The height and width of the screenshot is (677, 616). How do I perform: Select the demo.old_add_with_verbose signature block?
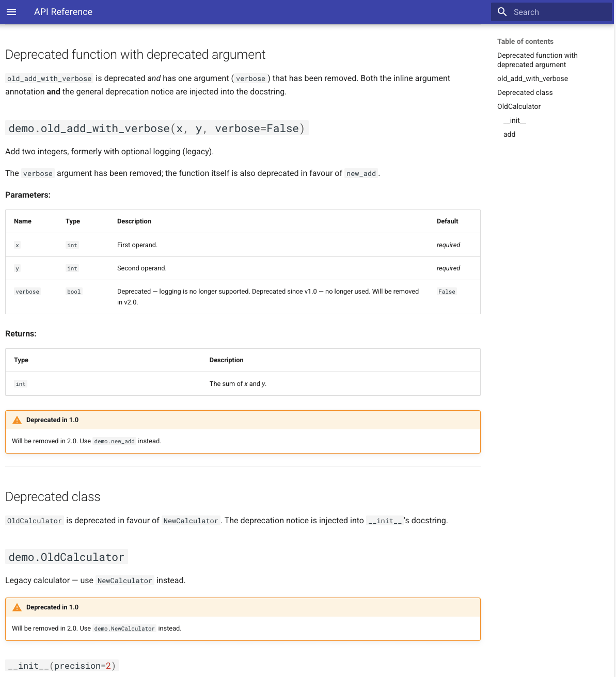(156, 128)
